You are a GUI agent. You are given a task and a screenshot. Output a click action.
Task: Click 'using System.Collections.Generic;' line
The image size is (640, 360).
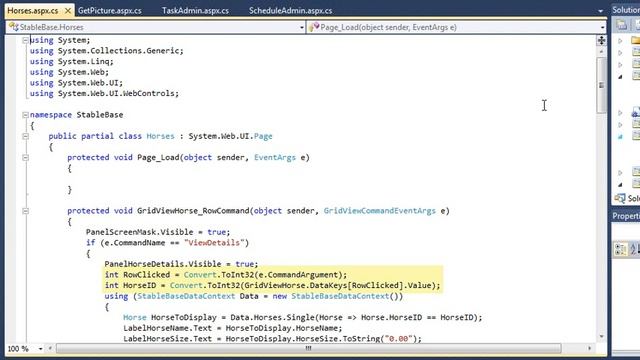click(x=107, y=51)
